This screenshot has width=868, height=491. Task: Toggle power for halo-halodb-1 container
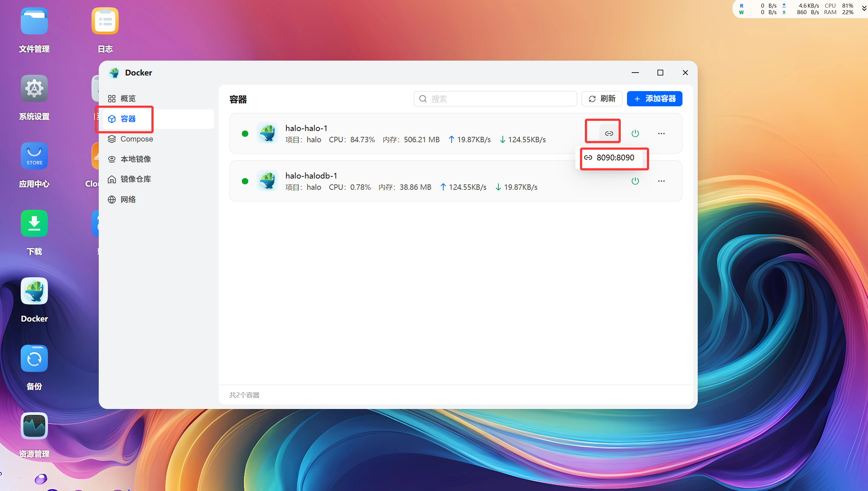click(635, 181)
